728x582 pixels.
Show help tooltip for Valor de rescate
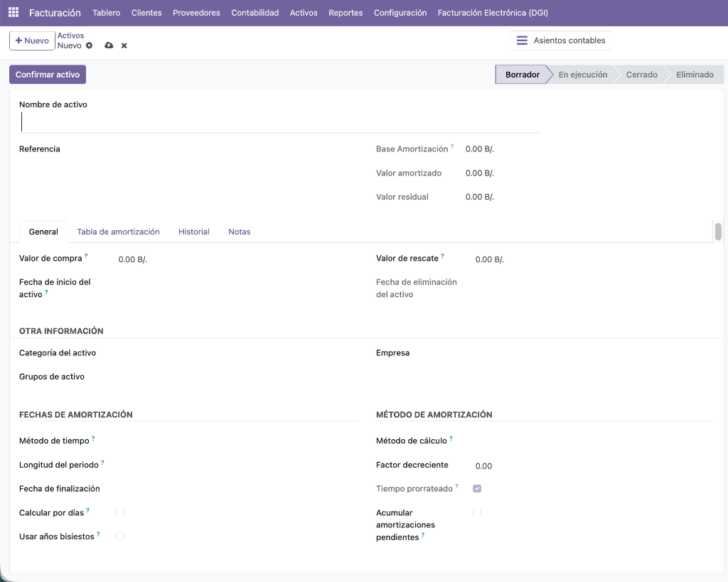click(x=442, y=256)
